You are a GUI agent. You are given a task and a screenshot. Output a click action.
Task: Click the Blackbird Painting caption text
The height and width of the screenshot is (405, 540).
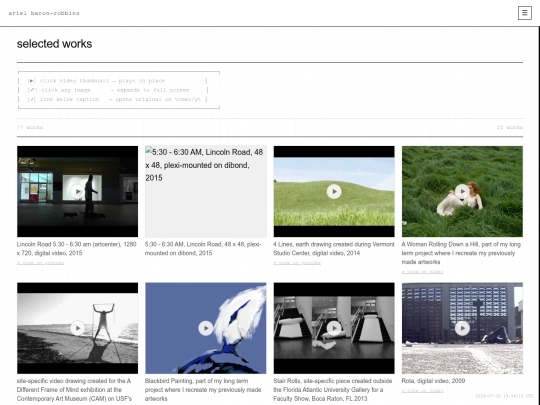[x=203, y=390]
